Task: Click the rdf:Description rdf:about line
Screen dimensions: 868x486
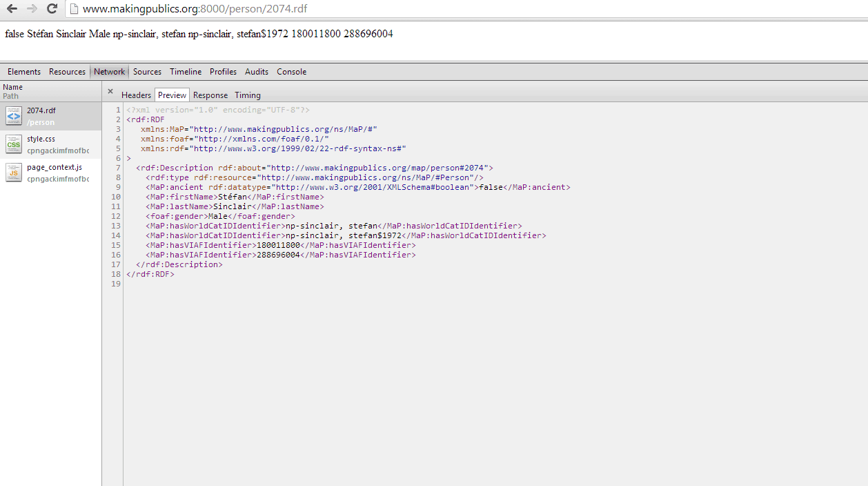Action: pyautogui.click(x=315, y=168)
